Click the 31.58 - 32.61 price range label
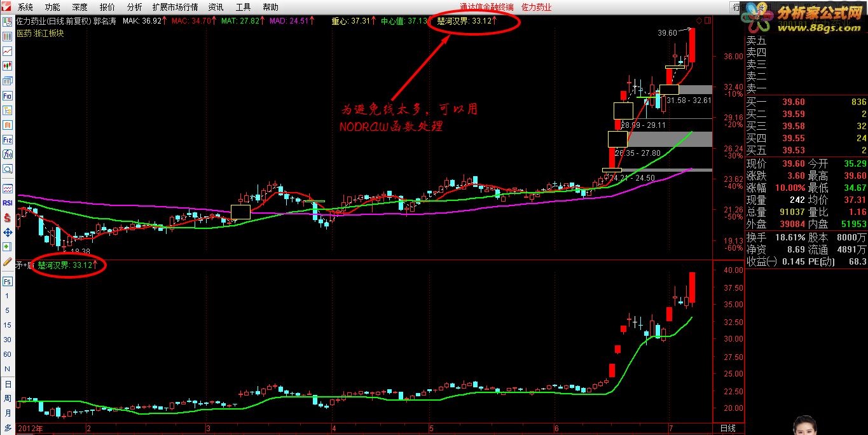This screenshot has height=435, width=868. [x=689, y=100]
